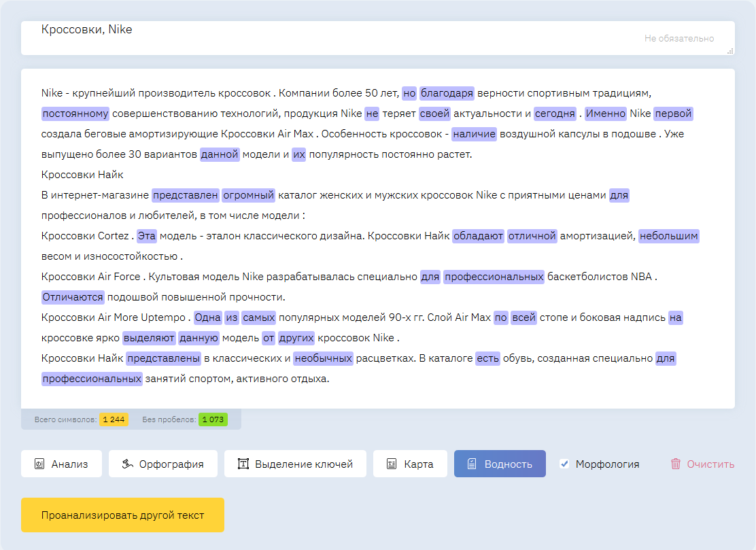Click the Анализ button icon

(x=39, y=464)
